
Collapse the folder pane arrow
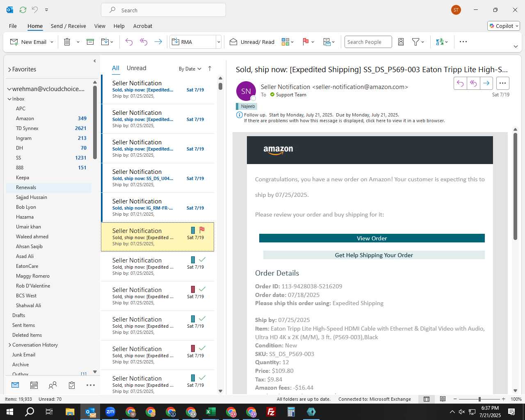(x=95, y=61)
